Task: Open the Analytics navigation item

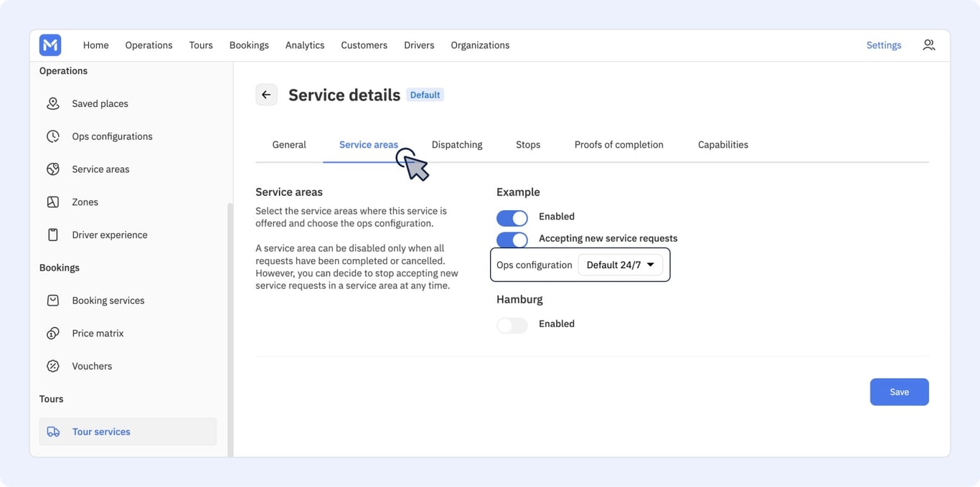Action: pyautogui.click(x=305, y=45)
